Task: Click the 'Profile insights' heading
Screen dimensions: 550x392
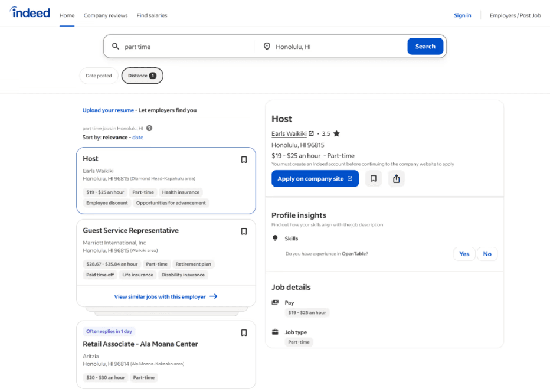Action: 299,215
